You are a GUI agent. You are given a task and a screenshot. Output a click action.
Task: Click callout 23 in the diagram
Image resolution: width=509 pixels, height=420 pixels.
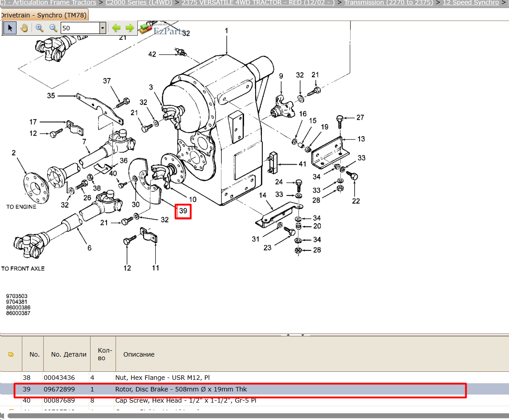pyautogui.click(x=268, y=248)
